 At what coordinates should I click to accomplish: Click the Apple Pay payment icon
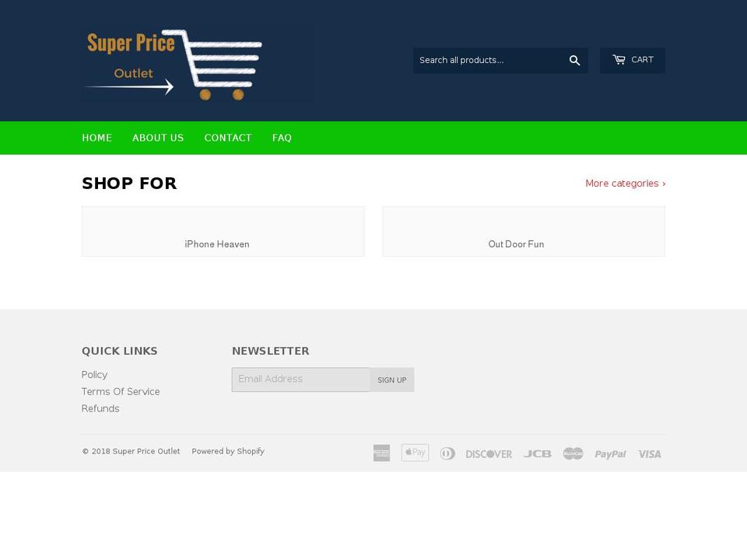pos(415,453)
